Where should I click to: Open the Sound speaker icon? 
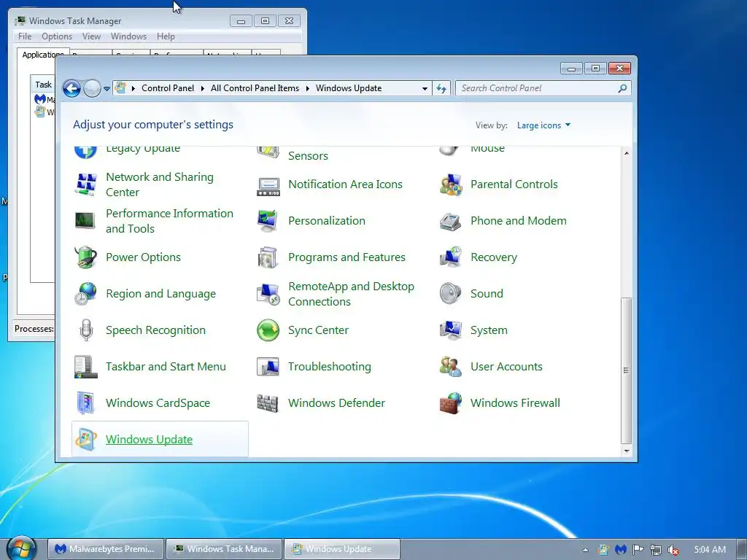tap(450, 294)
